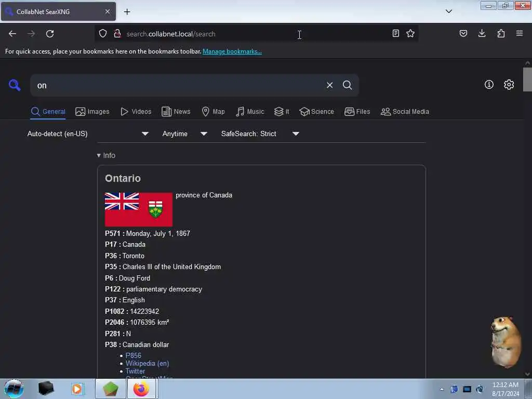This screenshot has height=399, width=532.
Task: Click the SearXNG magnifier logo
Action: click(x=15, y=85)
